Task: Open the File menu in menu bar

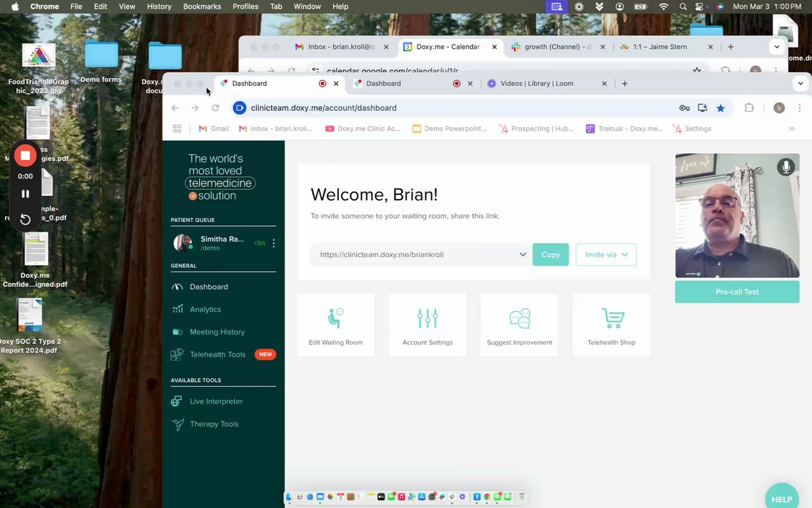Action: [76, 6]
